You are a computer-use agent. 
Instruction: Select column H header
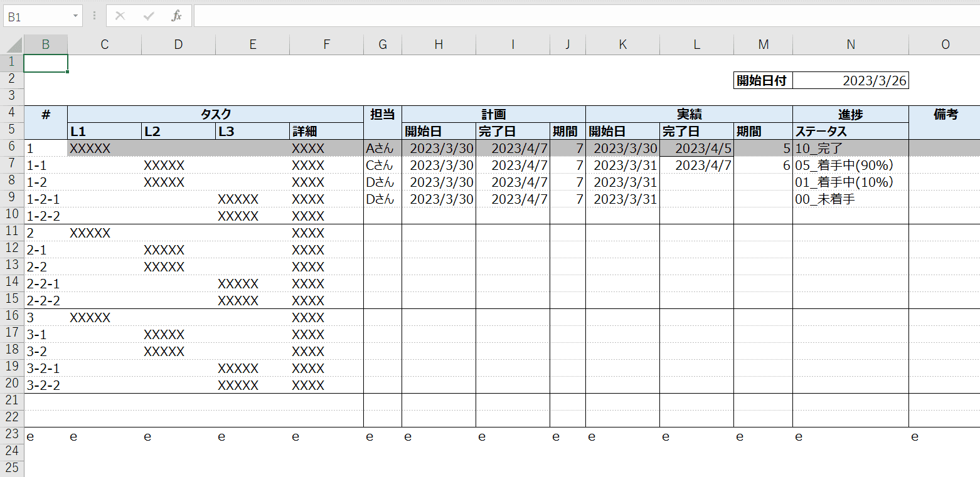point(439,44)
